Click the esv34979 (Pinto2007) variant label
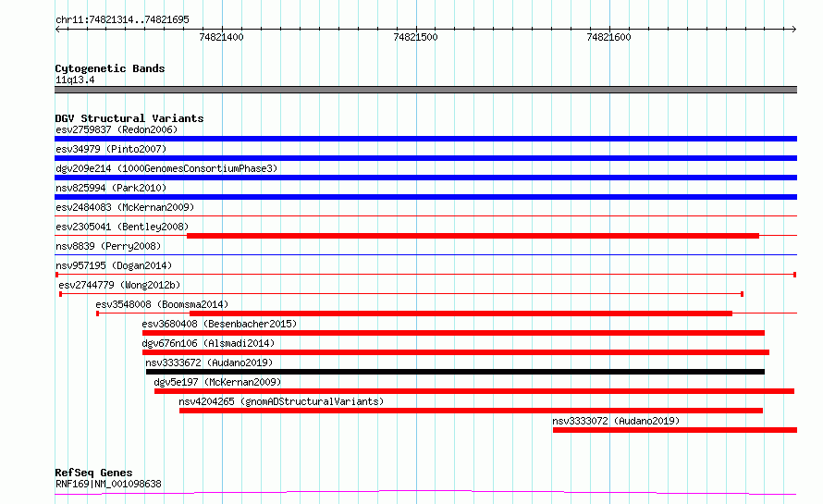This screenshot has width=823, height=504. pos(111,149)
